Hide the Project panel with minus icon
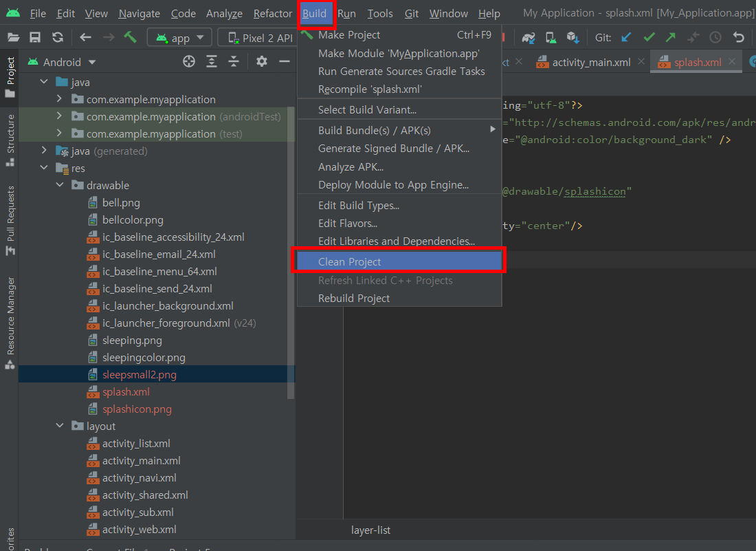756x551 pixels. pyautogui.click(x=285, y=61)
